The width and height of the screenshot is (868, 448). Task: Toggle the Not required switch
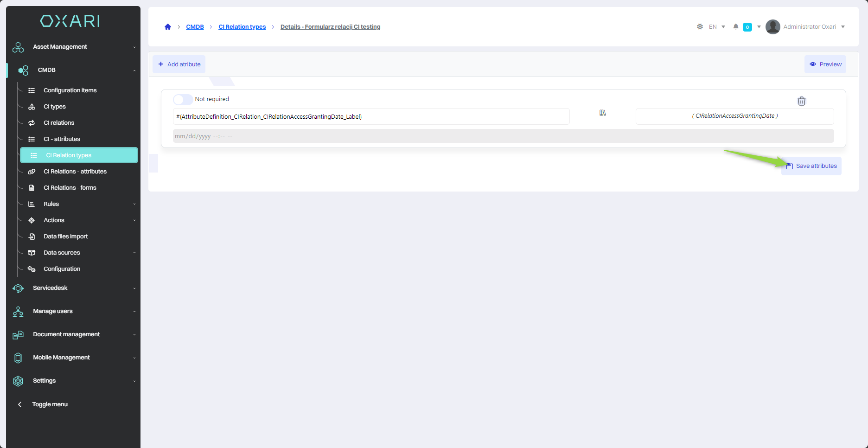coord(183,100)
